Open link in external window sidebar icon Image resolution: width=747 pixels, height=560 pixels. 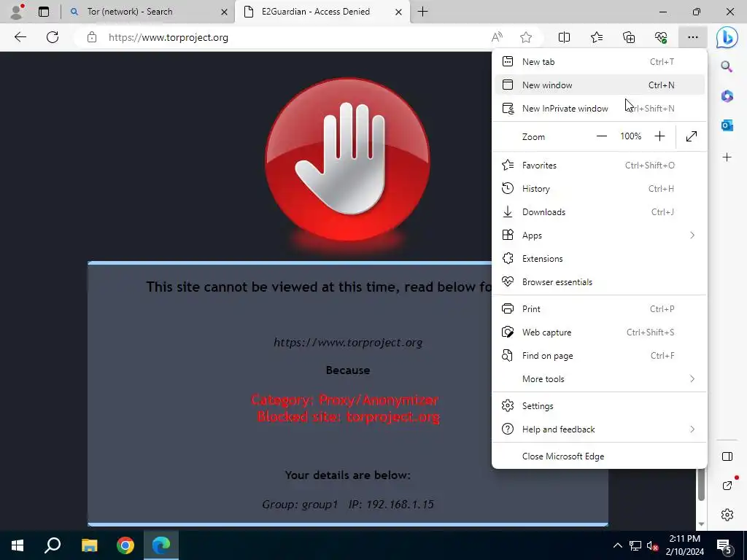click(727, 485)
